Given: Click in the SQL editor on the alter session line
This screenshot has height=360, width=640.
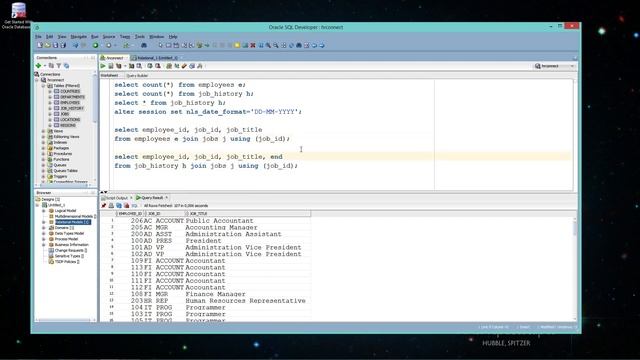Looking at the screenshot, I should click(208, 112).
